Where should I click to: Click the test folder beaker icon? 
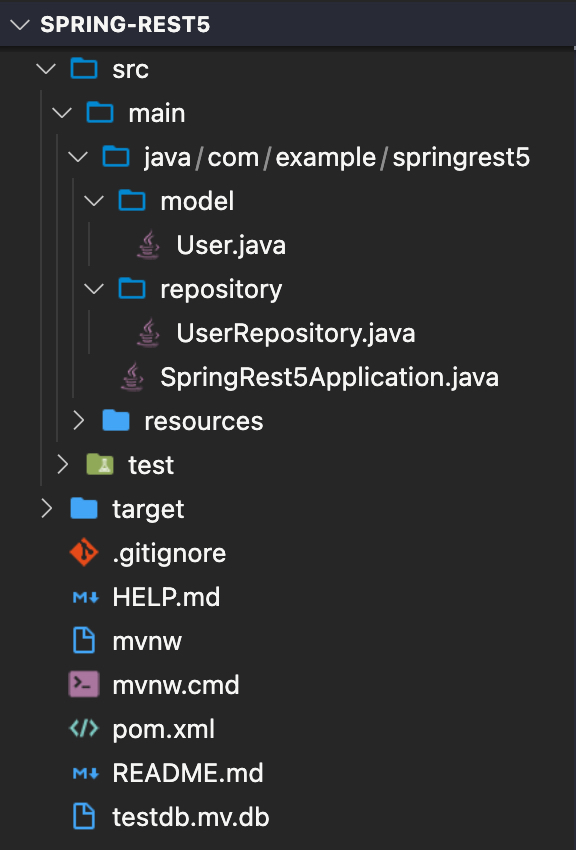(x=100, y=464)
